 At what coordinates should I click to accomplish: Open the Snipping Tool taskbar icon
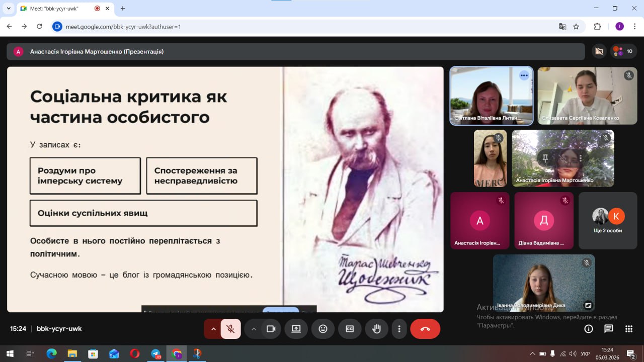(x=197, y=354)
